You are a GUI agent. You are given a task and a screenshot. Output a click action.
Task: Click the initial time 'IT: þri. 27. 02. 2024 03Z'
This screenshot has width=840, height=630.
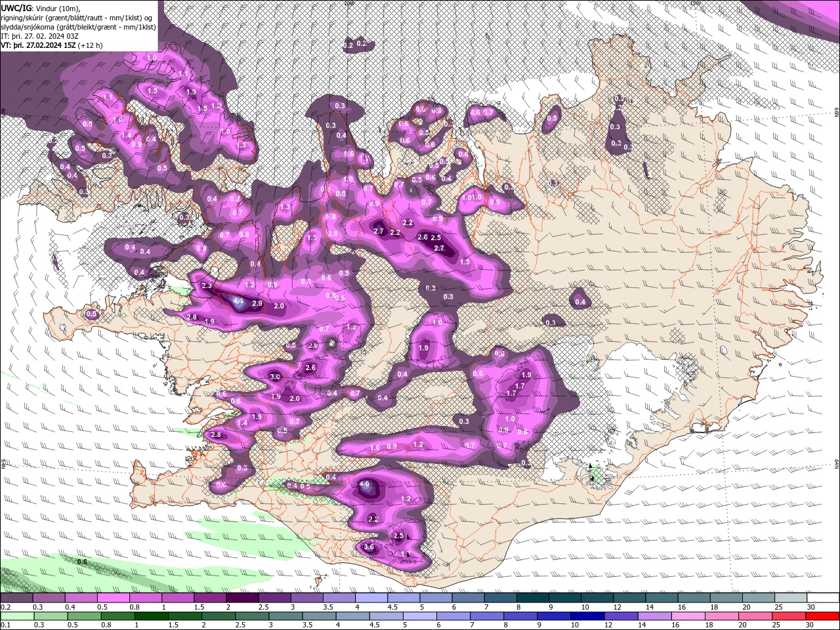coord(39,36)
